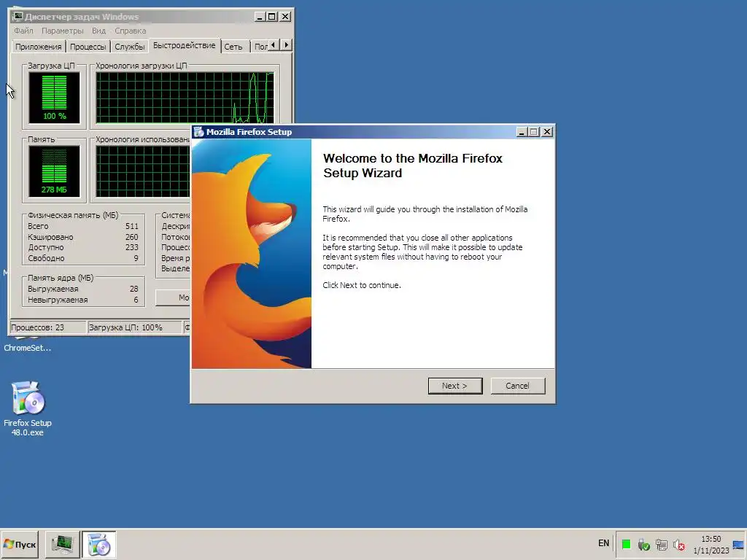Click the EN language indicator
Image resolution: width=747 pixels, height=560 pixels.
coord(603,543)
